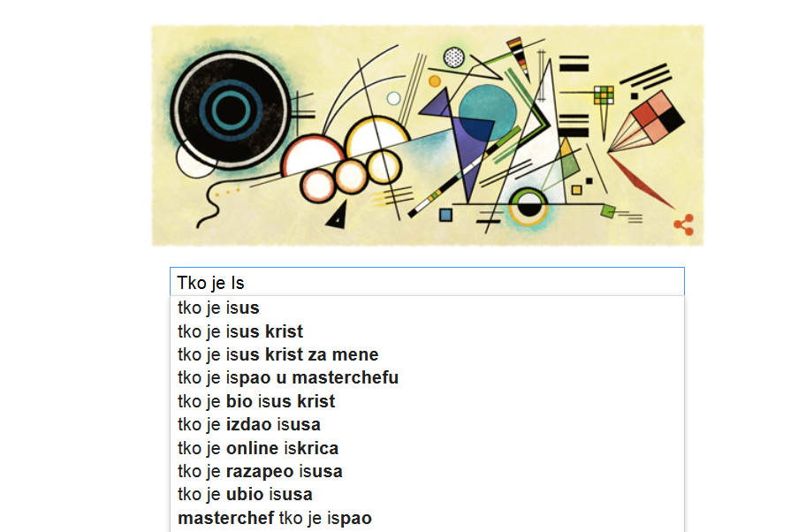
Task: Pick suggestion "tko je online iskrica"
Action: click(258, 448)
